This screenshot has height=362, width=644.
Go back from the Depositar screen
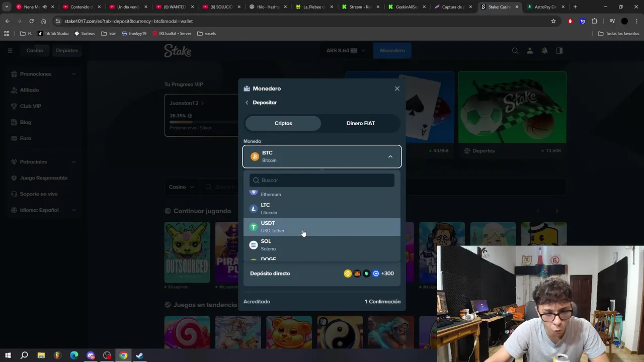(x=247, y=103)
